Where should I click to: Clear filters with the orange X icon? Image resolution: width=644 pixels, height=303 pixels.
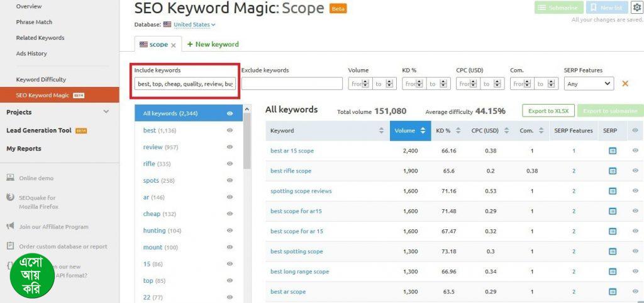(x=625, y=83)
